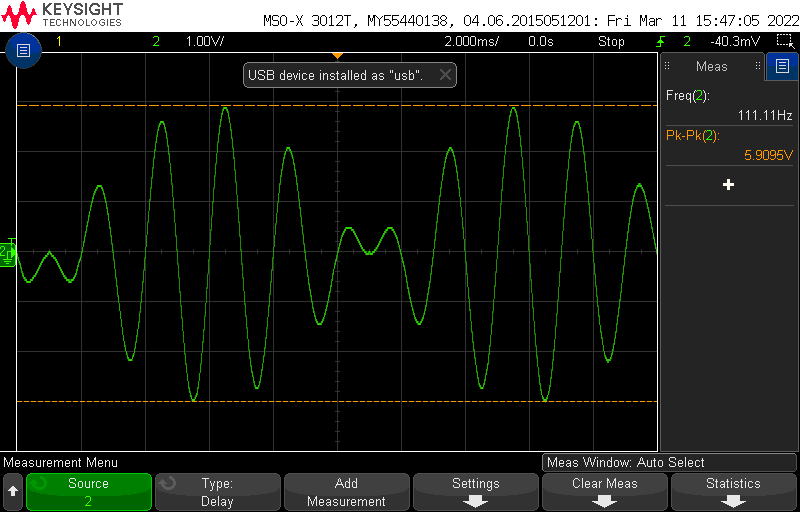This screenshot has width=800, height=512.
Task: Click the channel 2 ground level marker
Action: 8,254
